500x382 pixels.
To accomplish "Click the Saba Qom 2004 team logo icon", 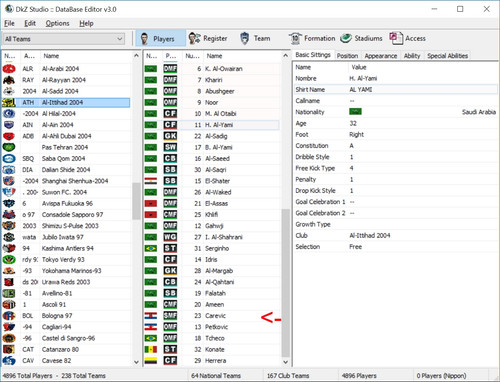I will click(9, 158).
